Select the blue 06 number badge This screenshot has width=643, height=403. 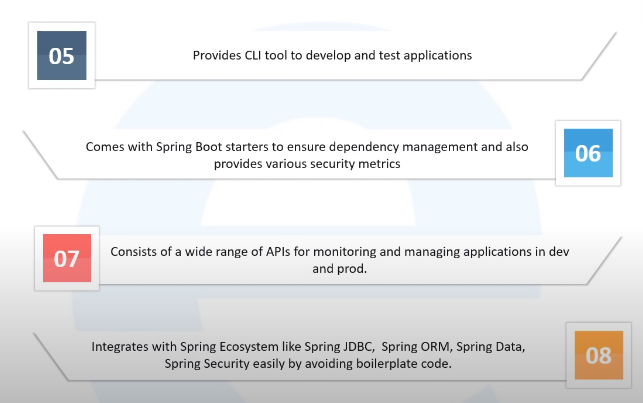tap(587, 153)
